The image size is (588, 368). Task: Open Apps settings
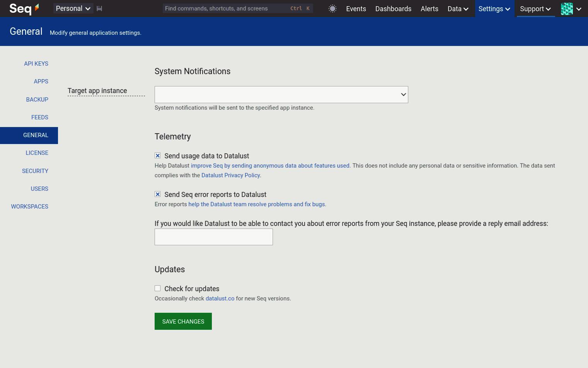coord(41,81)
